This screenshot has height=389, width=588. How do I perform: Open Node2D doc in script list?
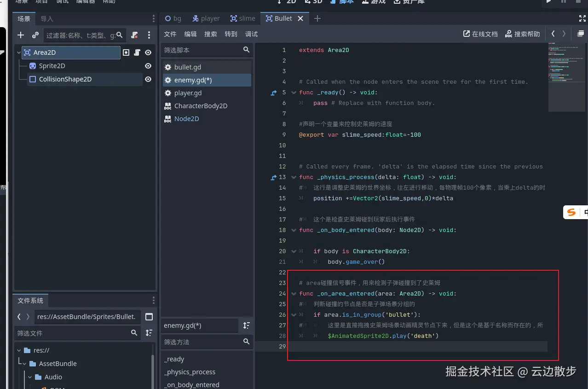207,119
